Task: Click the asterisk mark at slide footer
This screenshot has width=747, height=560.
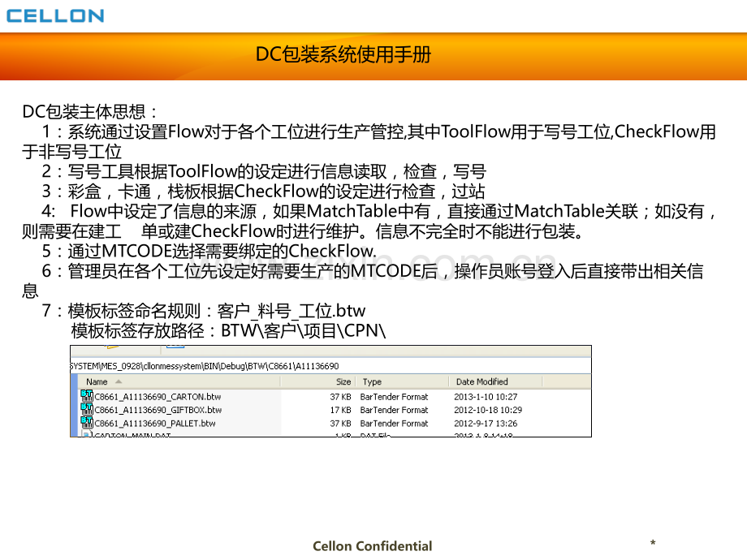Action: (653, 544)
